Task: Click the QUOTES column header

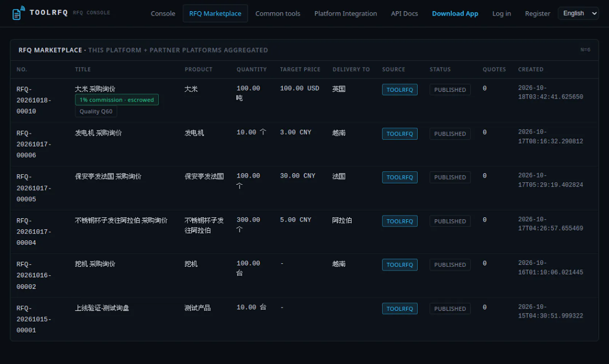Action: pyautogui.click(x=494, y=70)
